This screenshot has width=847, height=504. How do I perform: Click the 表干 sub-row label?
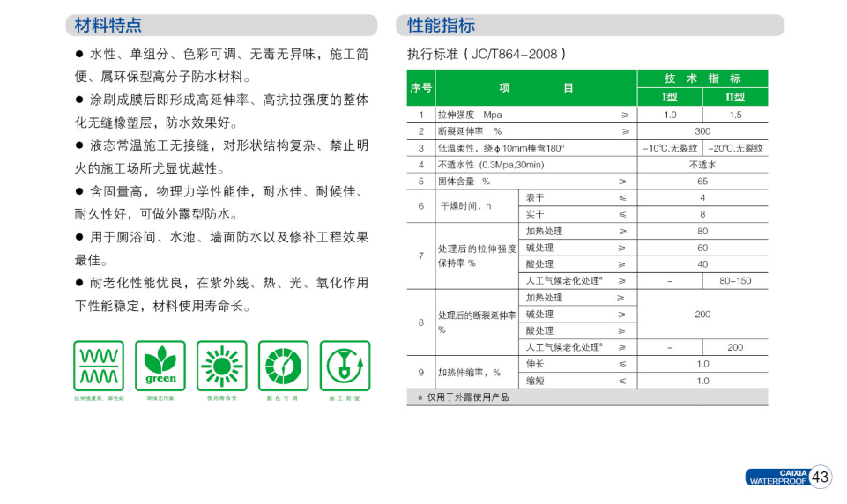(x=535, y=197)
